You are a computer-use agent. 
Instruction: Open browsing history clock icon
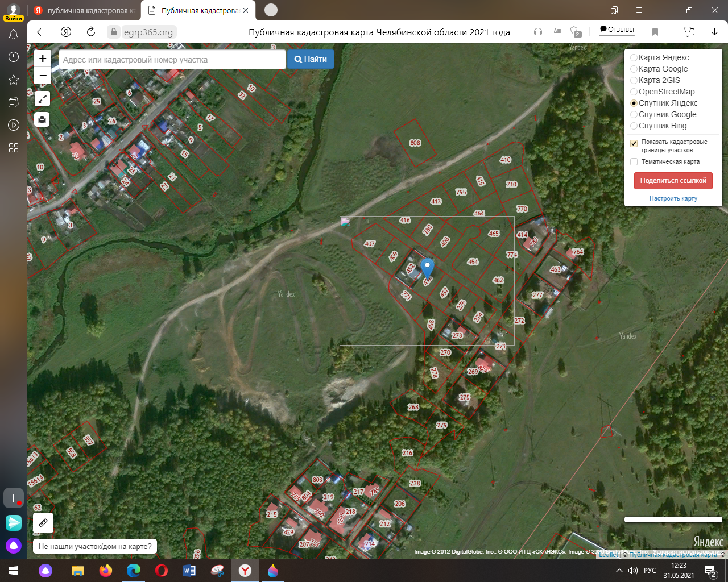coord(14,57)
